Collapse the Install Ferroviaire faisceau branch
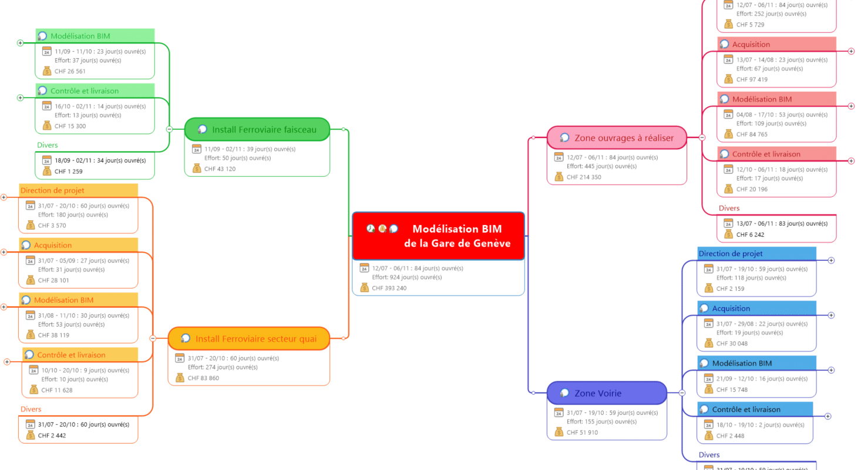The width and height of the screenshot is (868, 470). click(x=169, y=129)
